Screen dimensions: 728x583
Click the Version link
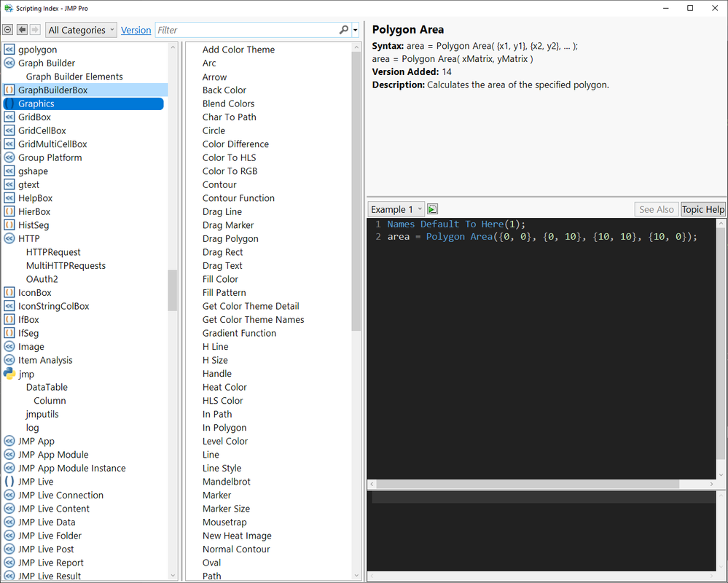pyautogui.click(x=136, y=30)
